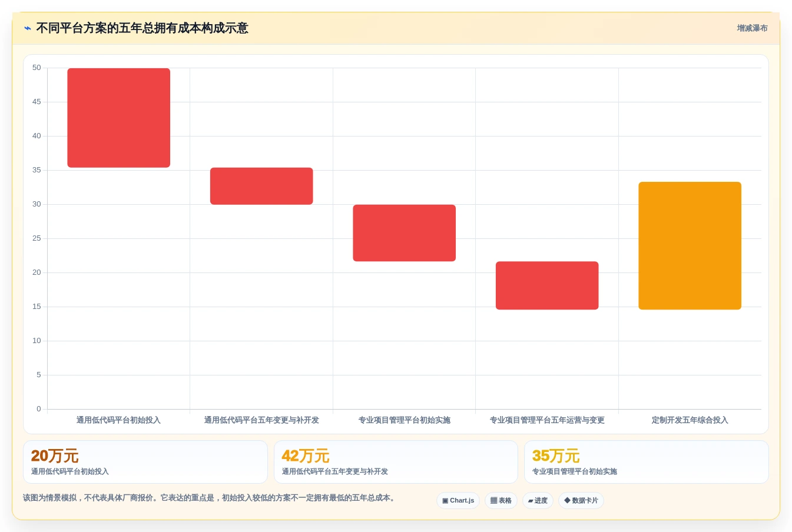792x532 pixels.
Task: Click the orange bar for 定制开发五年综合投入
Action: 690,246
